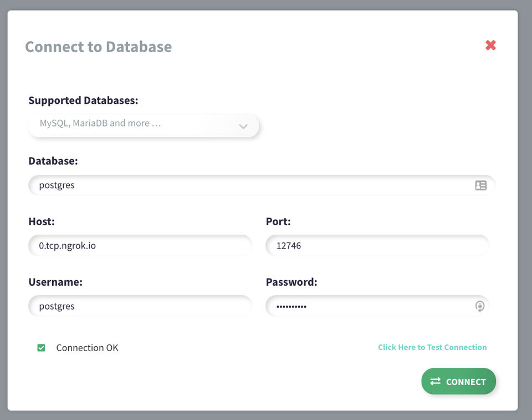
Task: Click the "Connection OK" status label
Action: pyautogui.click(x=87, y=348)
